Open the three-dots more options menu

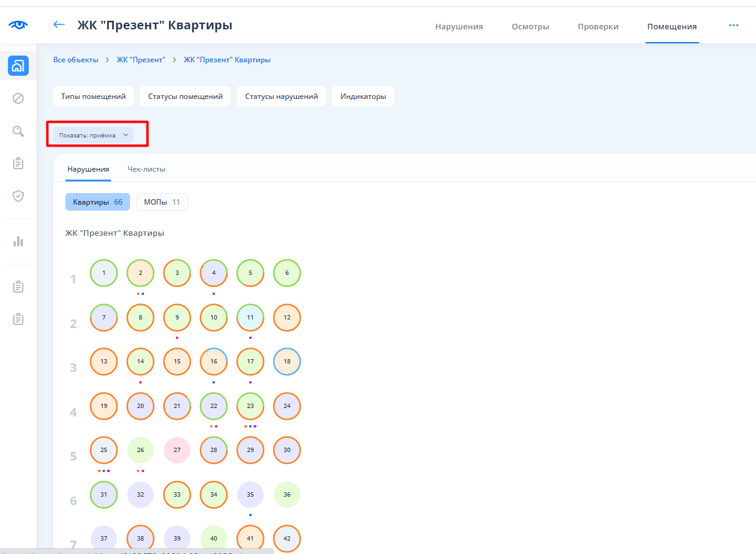(733, 26)
